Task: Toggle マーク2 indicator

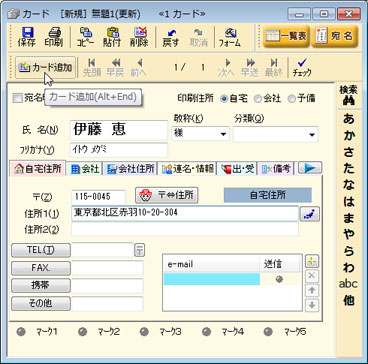Action: point(82,332)
